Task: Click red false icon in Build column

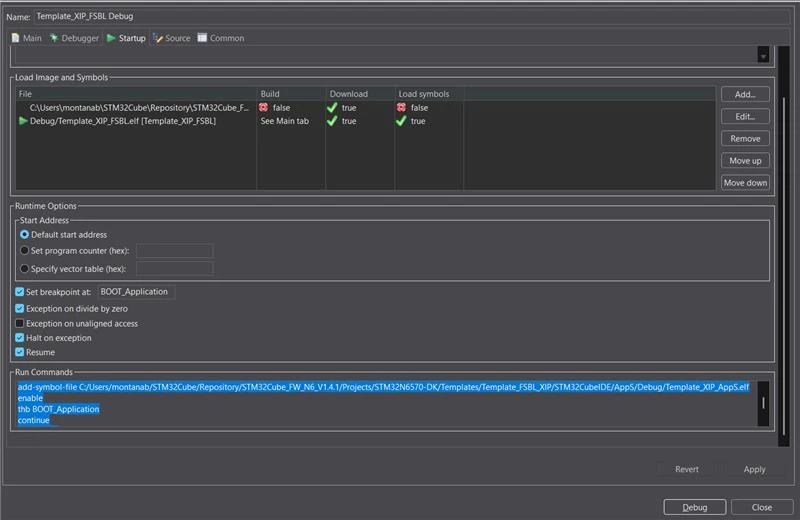Action: point(263,107)
